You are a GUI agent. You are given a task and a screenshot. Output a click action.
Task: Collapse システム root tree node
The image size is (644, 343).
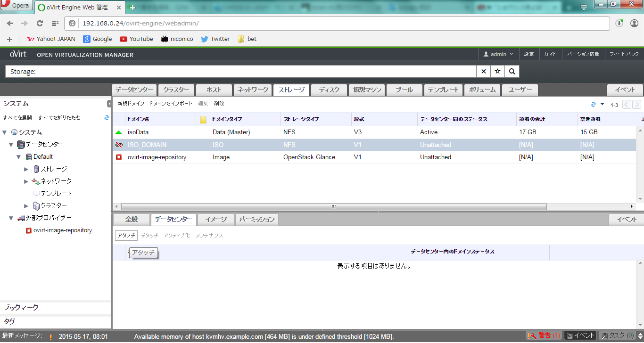click(4, 132)
